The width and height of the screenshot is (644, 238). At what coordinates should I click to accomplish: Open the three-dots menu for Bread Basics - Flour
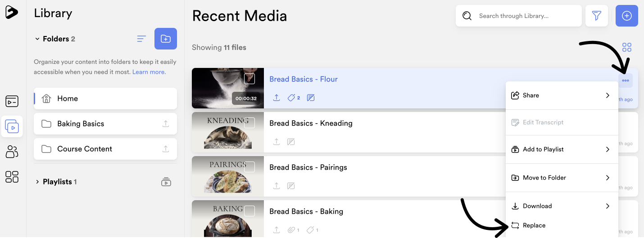(626, 81)
